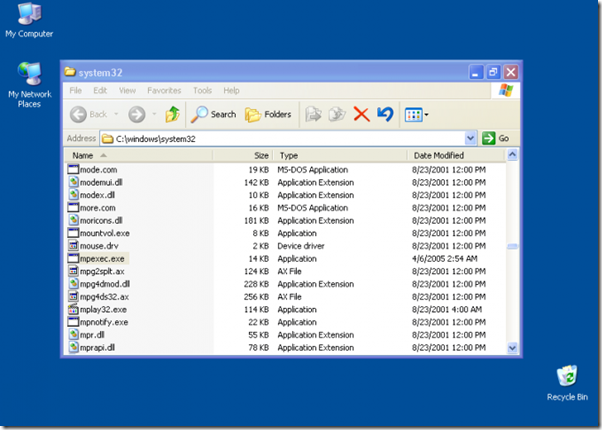Open the Search pane

click(x=213, y=114)
